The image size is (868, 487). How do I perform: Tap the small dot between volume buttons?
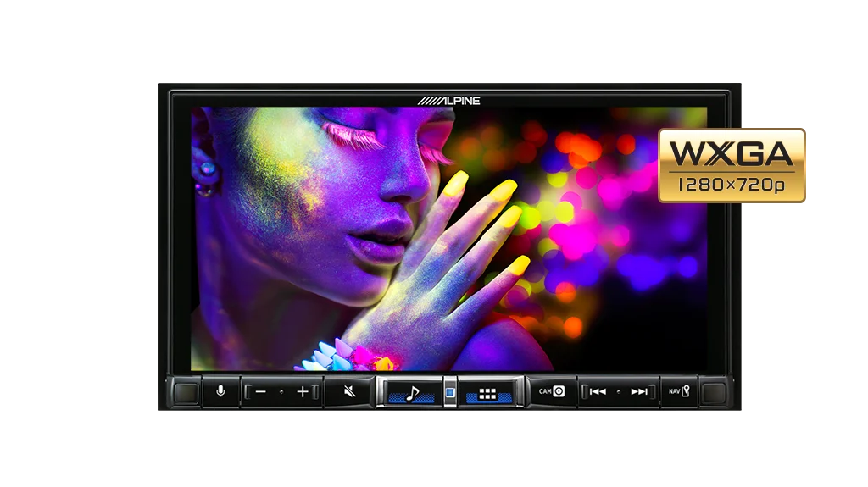click(281, 392)
